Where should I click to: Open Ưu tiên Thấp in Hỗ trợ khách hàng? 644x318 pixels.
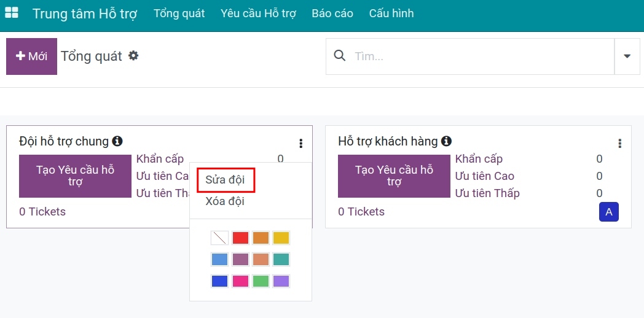click(x=487, y=193)
